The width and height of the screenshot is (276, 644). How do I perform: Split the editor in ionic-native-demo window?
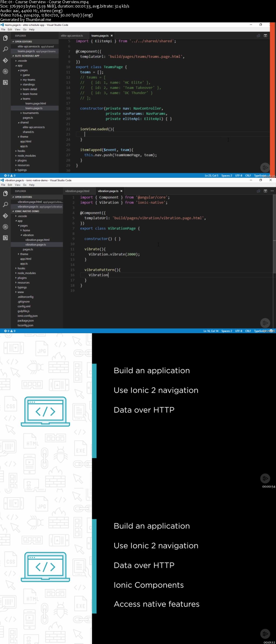coord(265,191)
